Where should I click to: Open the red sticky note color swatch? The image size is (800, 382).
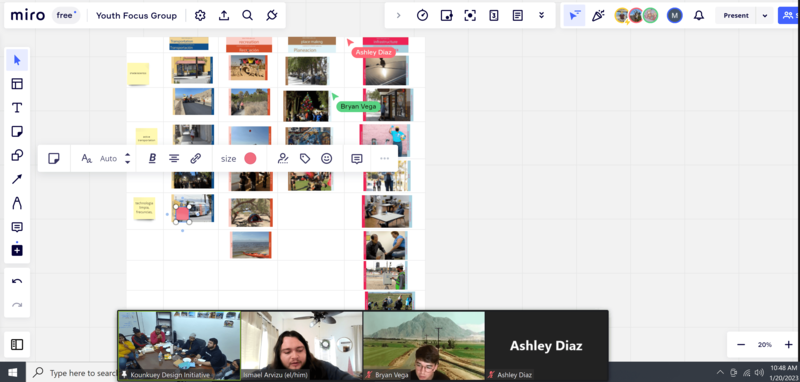pos(250,159)
